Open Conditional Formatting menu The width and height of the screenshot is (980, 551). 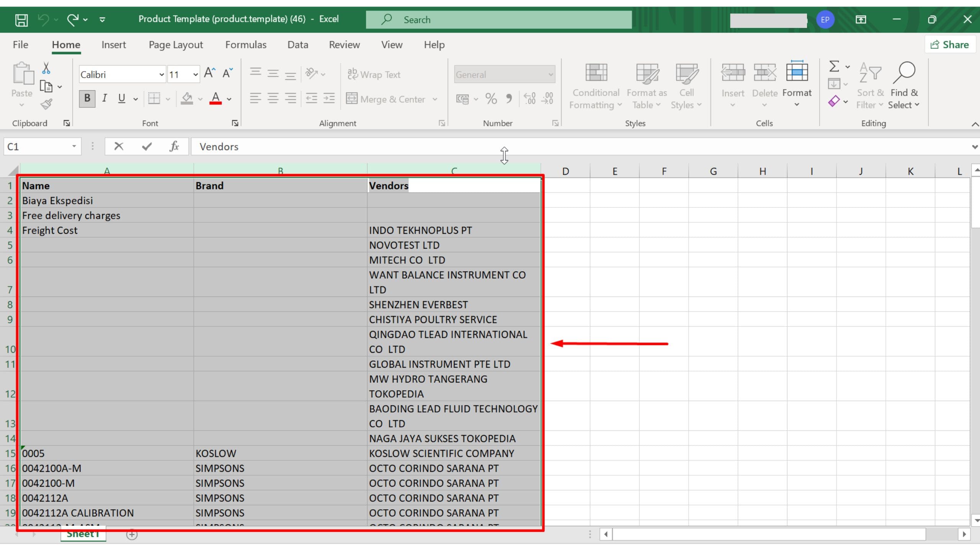click(596, 86)
